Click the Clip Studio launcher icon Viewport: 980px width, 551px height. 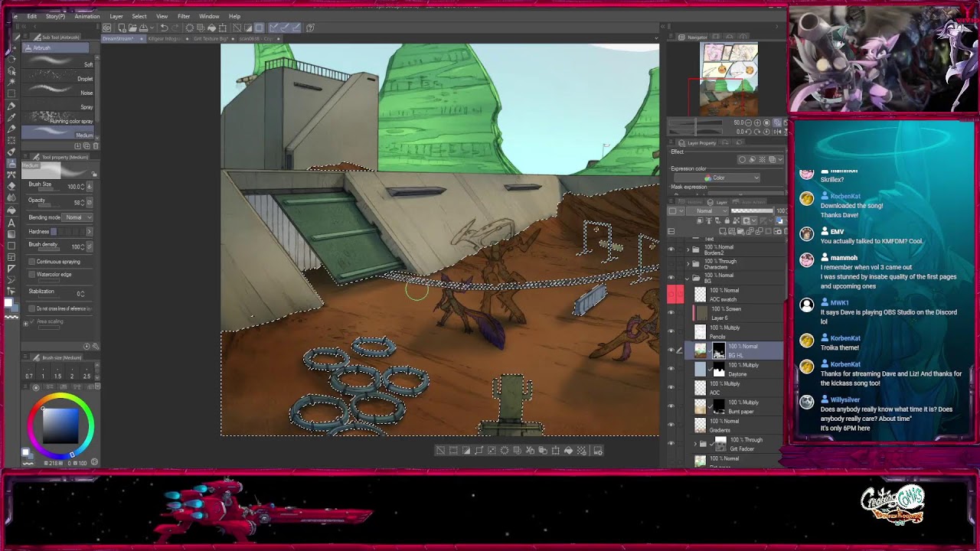coord(107,28)
